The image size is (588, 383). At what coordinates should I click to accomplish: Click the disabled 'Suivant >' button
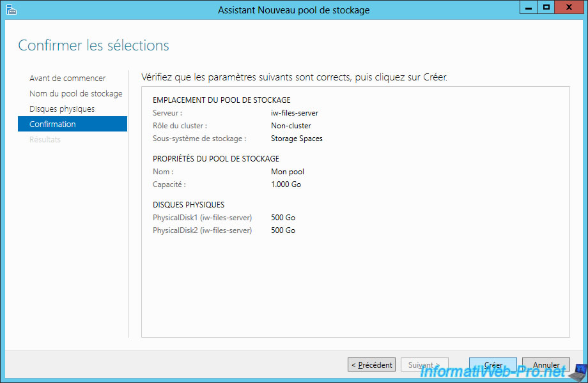pyautogui.click(x=424, y=365)
